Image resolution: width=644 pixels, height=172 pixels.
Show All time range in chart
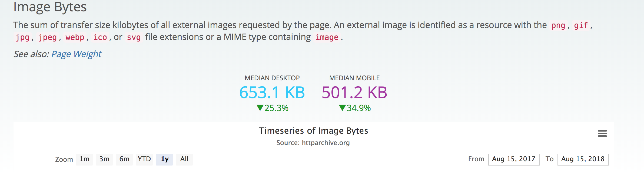184,159
